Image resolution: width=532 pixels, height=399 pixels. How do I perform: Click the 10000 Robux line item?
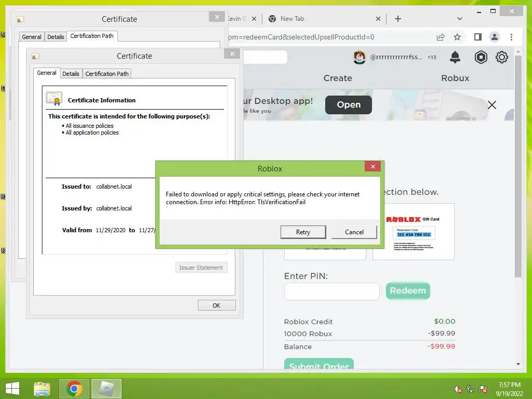(x=369, y=334)
